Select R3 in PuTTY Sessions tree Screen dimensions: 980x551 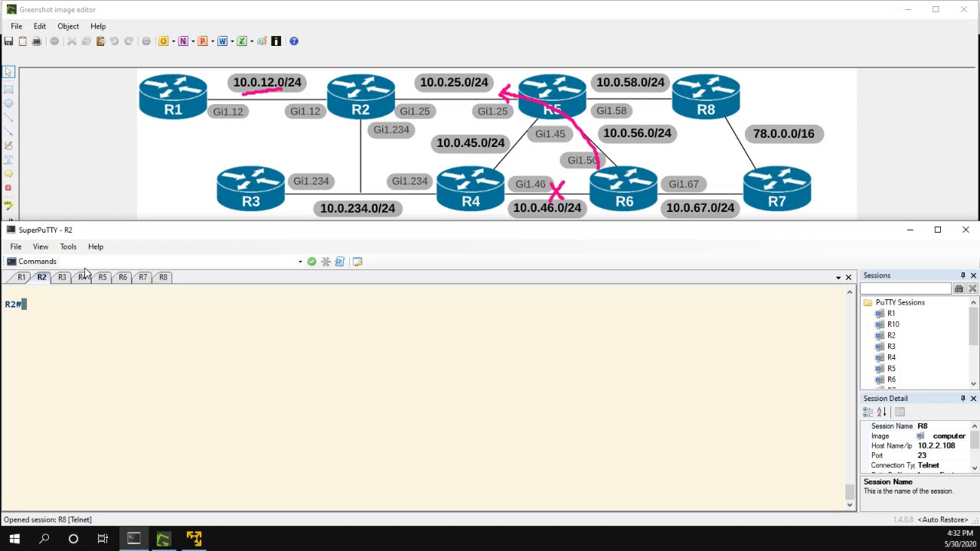click(890, 347)
